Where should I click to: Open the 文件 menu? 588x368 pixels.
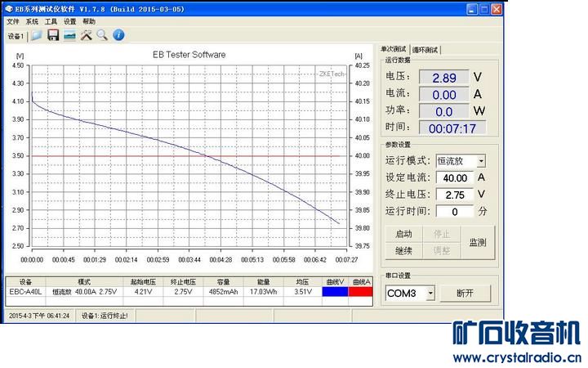point(13,22)
